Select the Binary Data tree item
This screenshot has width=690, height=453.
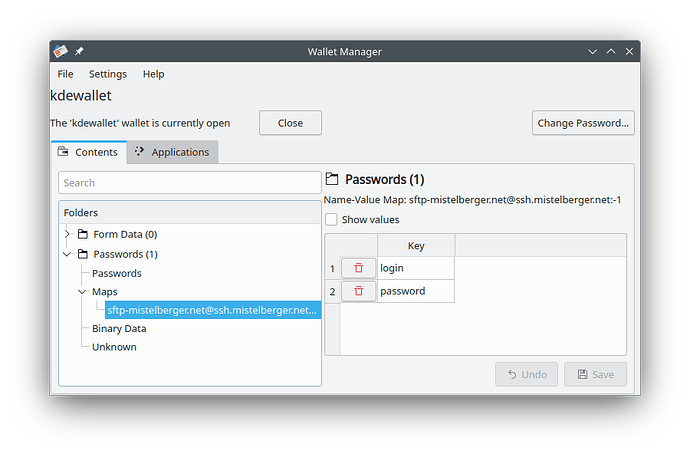[x=119, y=328]
